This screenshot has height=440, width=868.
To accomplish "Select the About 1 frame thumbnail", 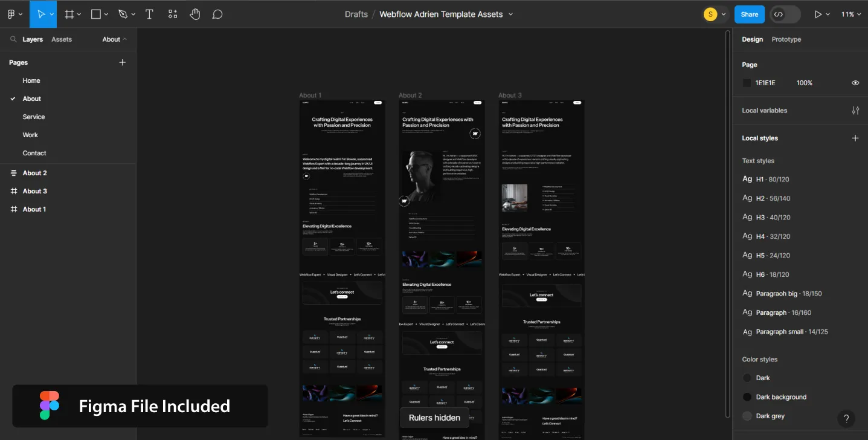I will tap(342, 268).
